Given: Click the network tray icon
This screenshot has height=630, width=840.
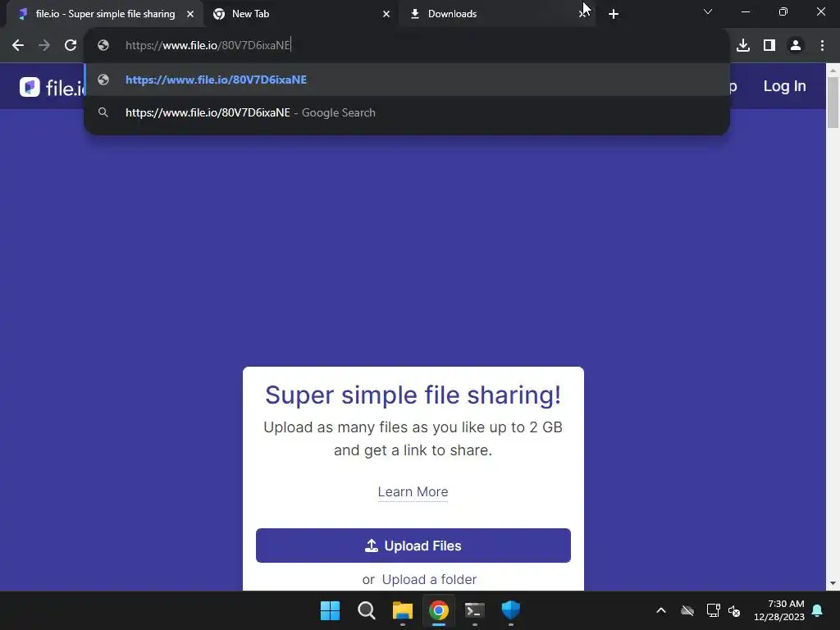Looking at the screenshot, I should click(713, 610).
